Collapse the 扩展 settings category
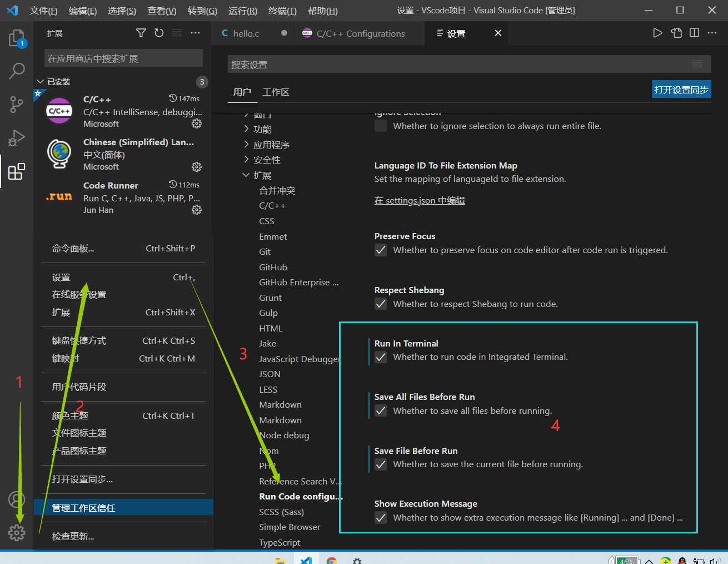The width and height of the screenshot is (728, 564). pos(246,175)
